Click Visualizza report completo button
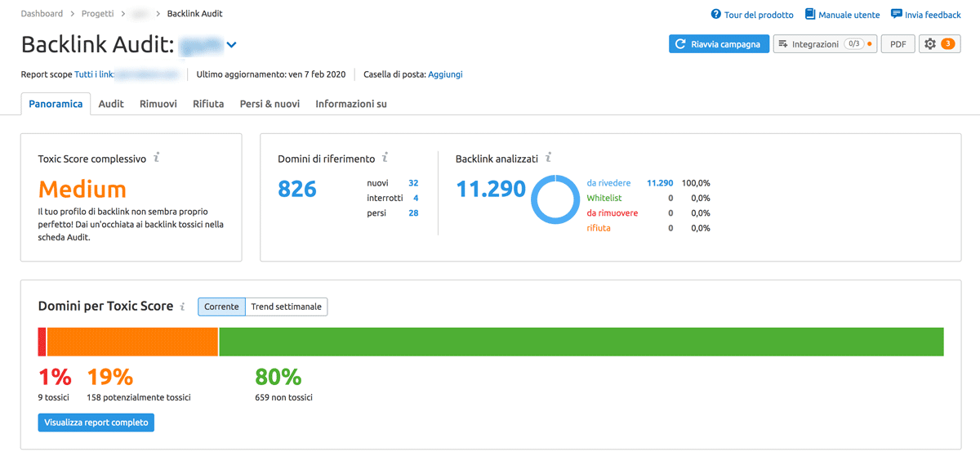Screen dimensions: 980x461 pyautogui.click(x=96, y=423)
